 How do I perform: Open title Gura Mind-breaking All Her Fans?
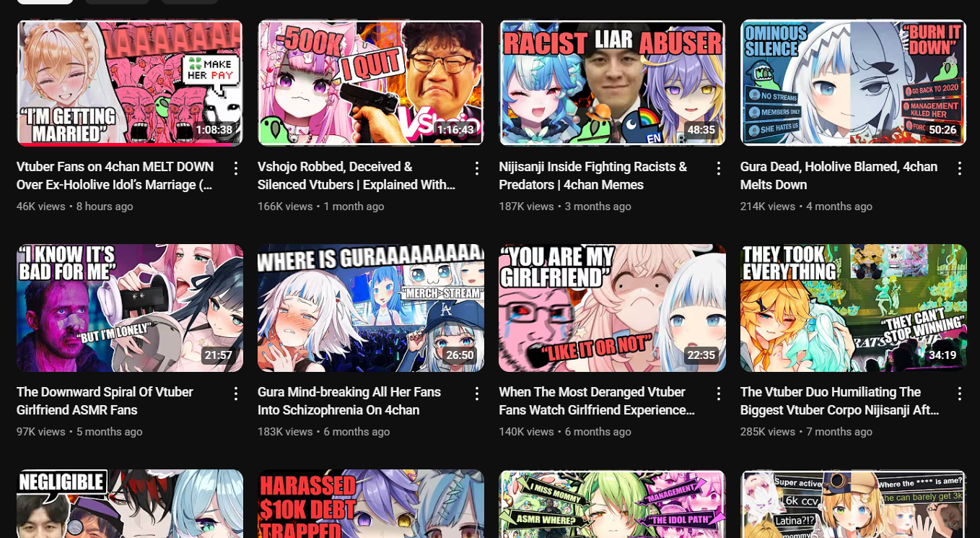tap(349, 401)
